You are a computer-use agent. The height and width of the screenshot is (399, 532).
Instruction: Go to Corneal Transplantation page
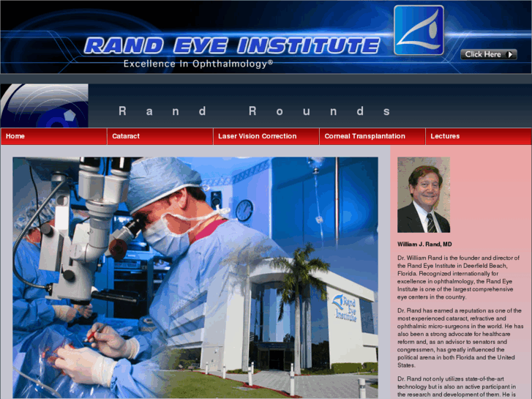372,136
